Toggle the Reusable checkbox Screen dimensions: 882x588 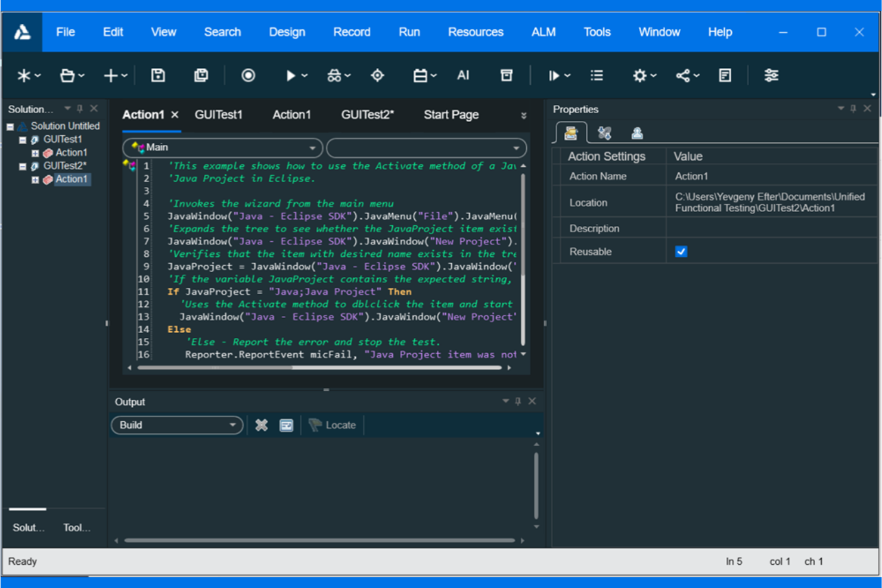point(681,251)
